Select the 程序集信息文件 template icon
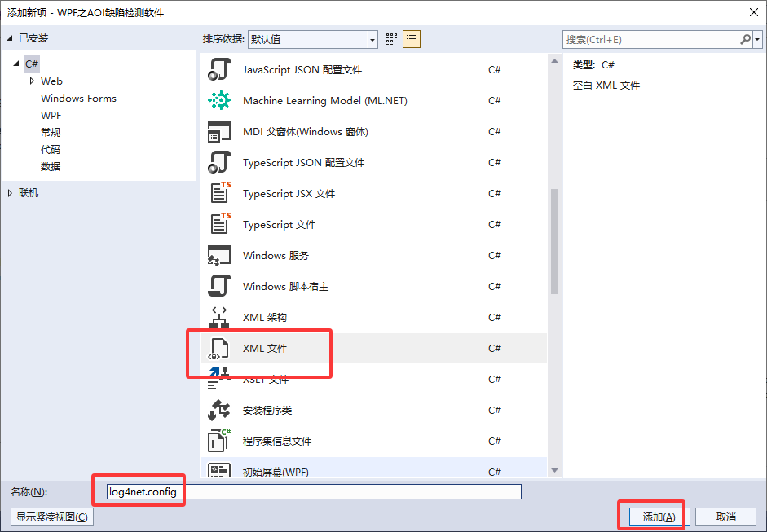 coord(218,441)
